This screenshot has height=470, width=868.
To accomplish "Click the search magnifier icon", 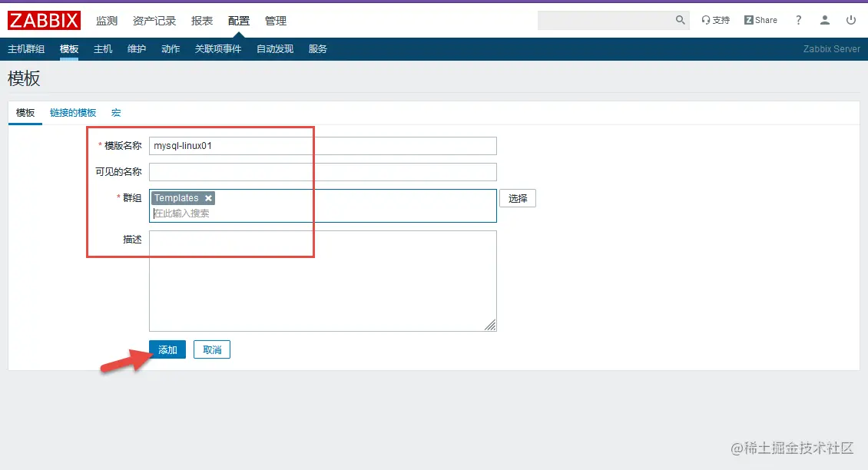I will click(681, 20).
